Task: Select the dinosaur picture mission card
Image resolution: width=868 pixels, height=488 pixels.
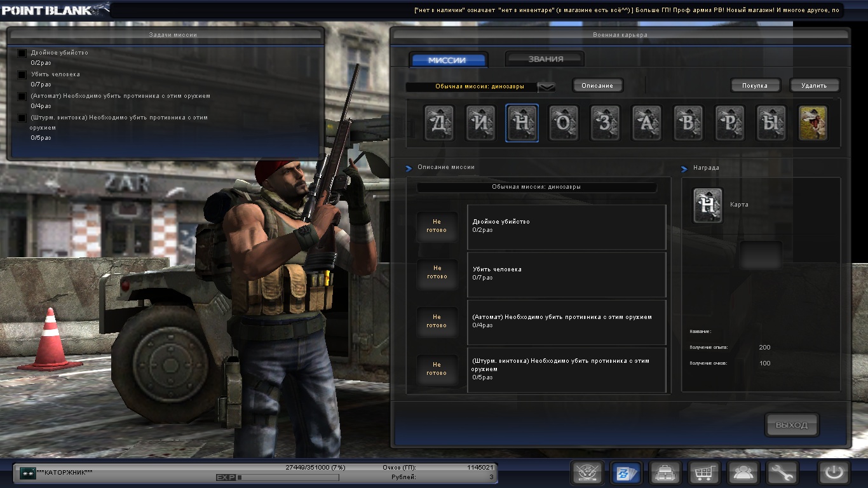Action: coord(813,123)
